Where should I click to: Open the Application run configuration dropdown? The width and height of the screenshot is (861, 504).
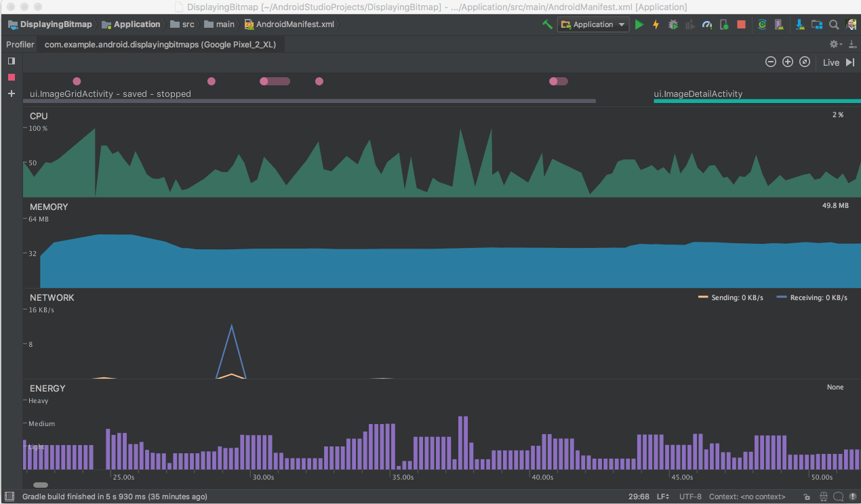[593, 24]
